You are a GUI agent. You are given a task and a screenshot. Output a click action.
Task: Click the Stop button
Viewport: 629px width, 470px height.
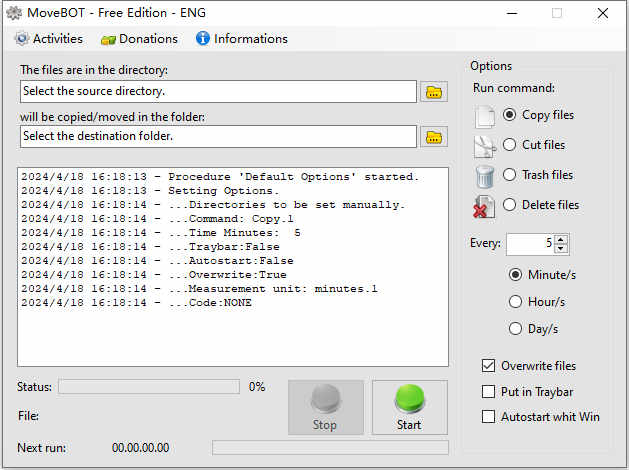326,407
